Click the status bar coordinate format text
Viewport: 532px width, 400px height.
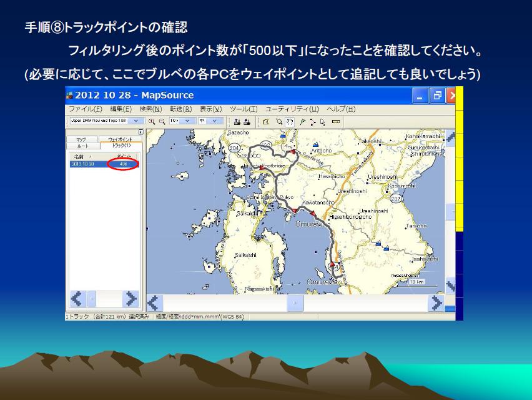200,317
